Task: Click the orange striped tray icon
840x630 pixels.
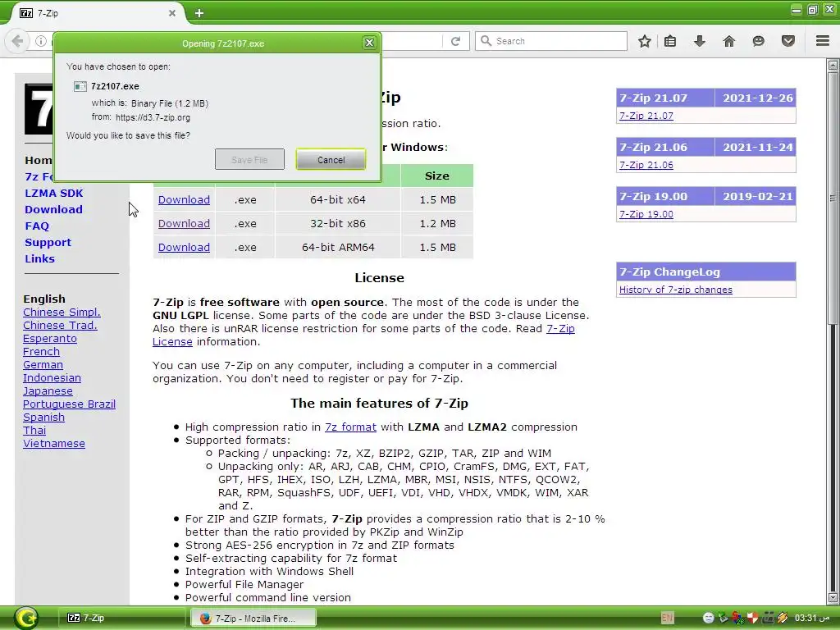Action: pyautogui.click(x=783, y=619)
